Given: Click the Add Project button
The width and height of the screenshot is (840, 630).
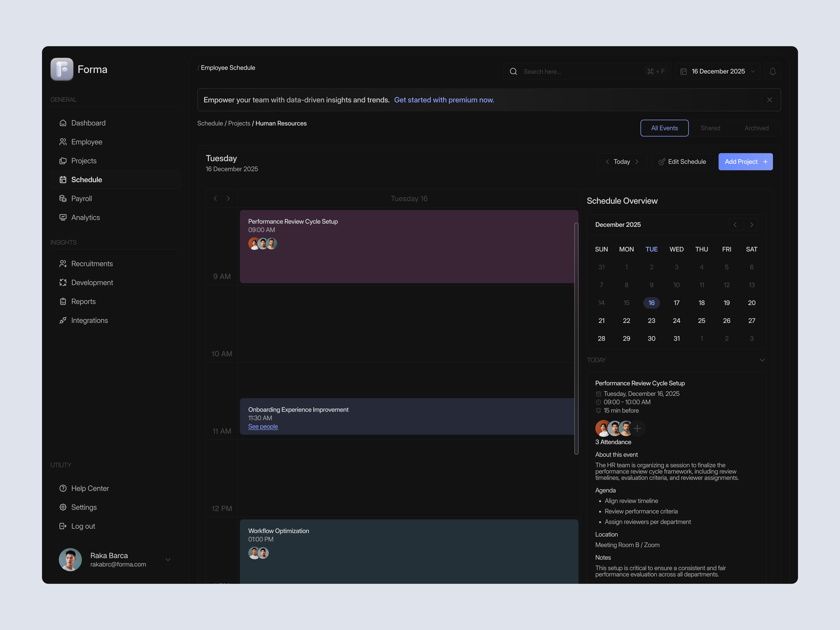Looking at the screenshot, I should [x=745, y=161].
